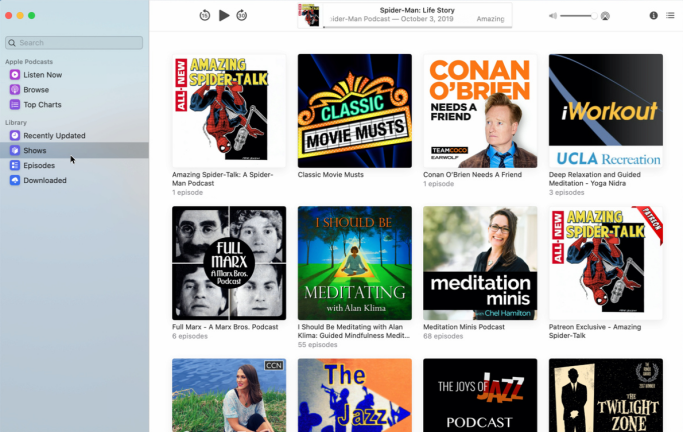Image resolution: width=683 pixels, height=432 pixels.
Task: Click the playback progress bar
Action: (x=417, y=27)
